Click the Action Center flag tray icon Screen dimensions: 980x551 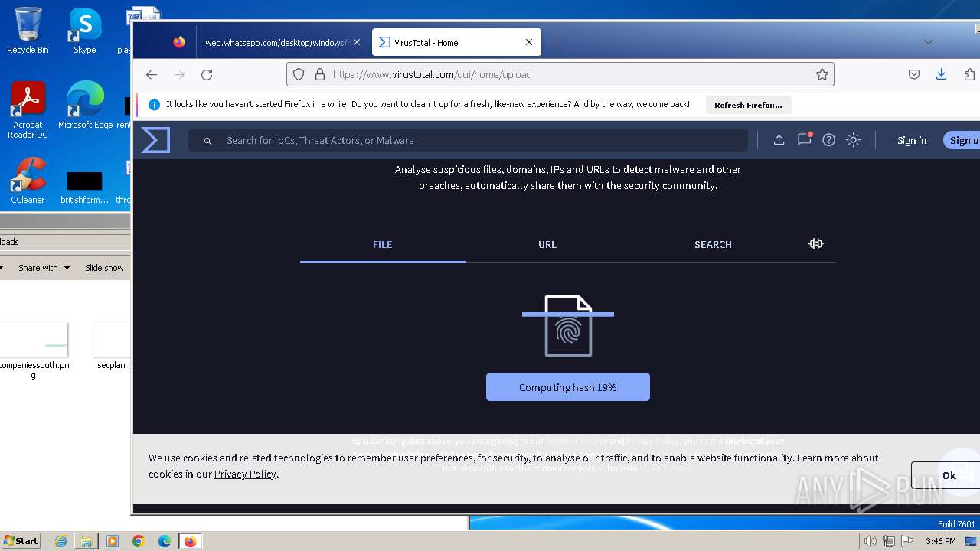908,541
